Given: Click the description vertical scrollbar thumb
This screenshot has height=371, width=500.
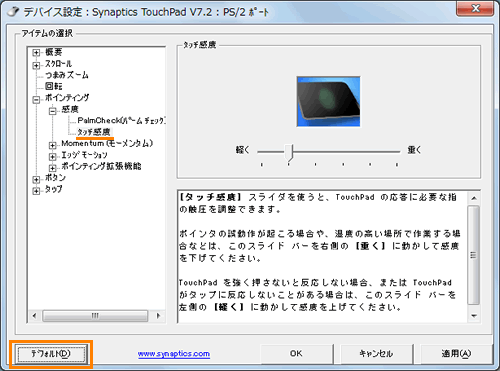Looking at the screenshot, I should pyautogui.click(x=474, y=255).
